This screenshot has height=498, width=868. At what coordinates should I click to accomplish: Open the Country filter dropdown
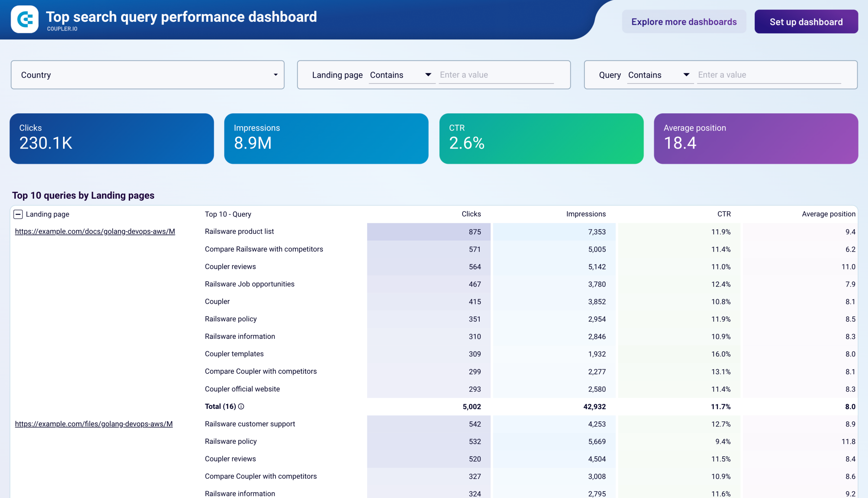[x=276, y=75]
